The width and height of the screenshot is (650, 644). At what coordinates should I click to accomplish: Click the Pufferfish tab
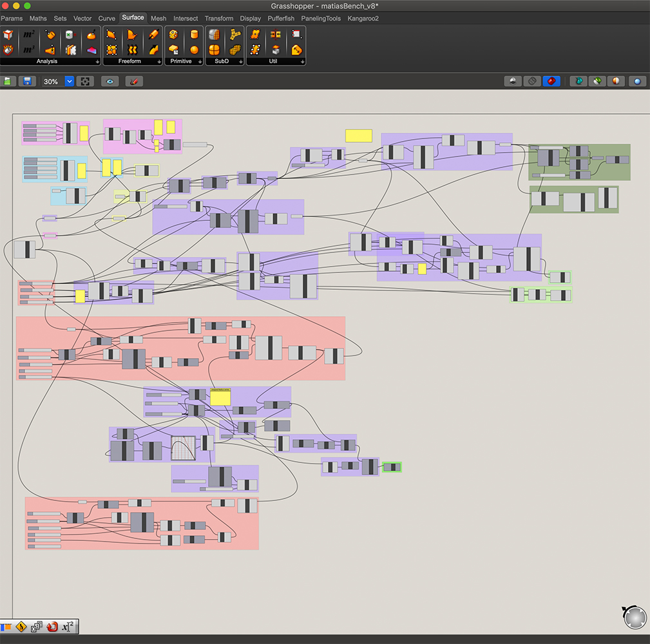pos(281,19)
